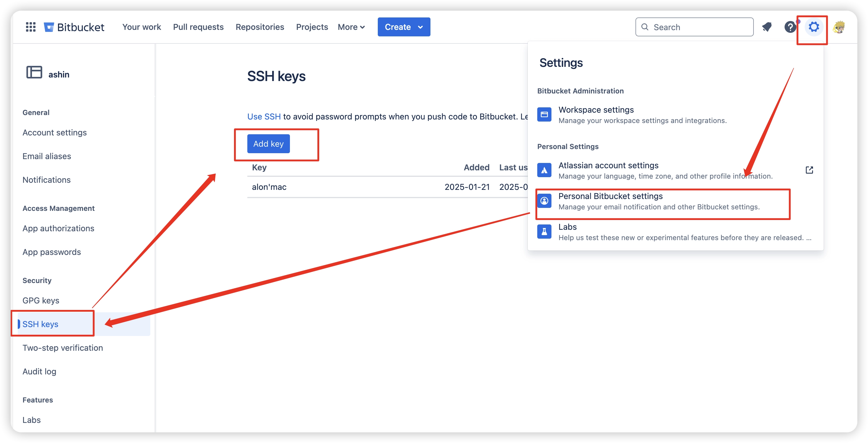868x443 pixels.
Task: Click the Labs flask icon
Action: pyautogui.click(x=544, y=232)
